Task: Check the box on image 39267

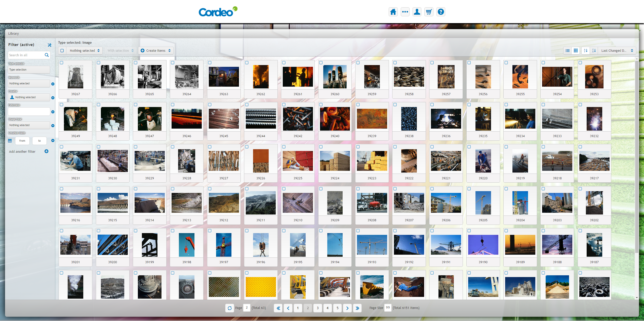Action: pyautogui.click(x=62, y=63)
